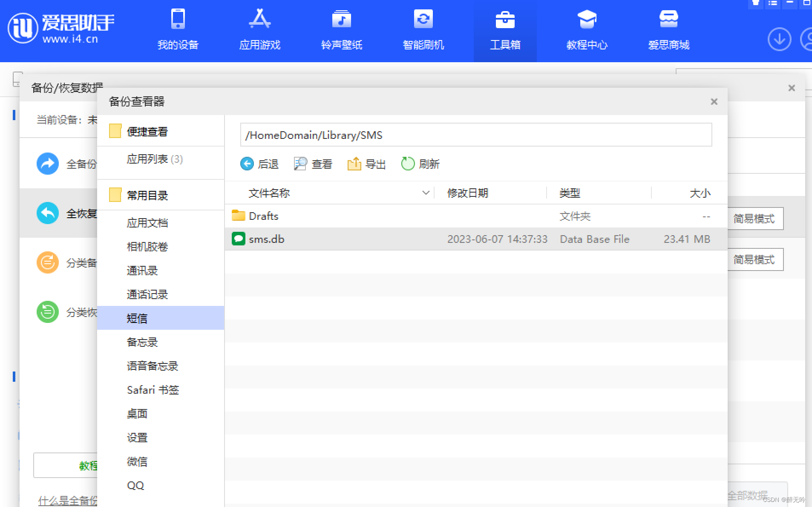Open the 教程中心 (Tutorial Center) tab
Viewport: 812px width, 507px height.
(587, 31)
